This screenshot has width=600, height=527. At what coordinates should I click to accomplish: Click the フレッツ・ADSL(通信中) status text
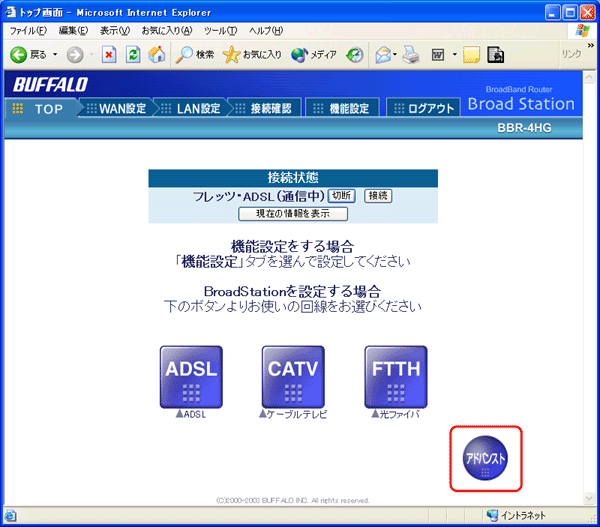pos(259,196)
